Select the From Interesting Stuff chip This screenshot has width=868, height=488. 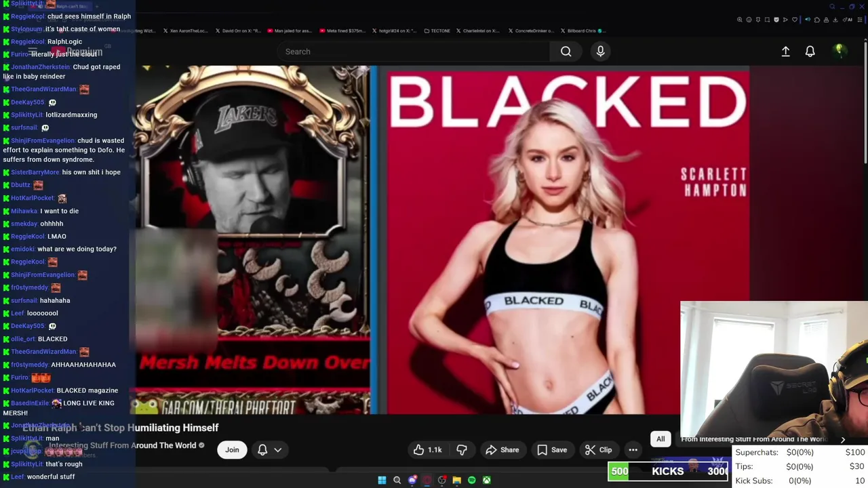tap(753, 439)
